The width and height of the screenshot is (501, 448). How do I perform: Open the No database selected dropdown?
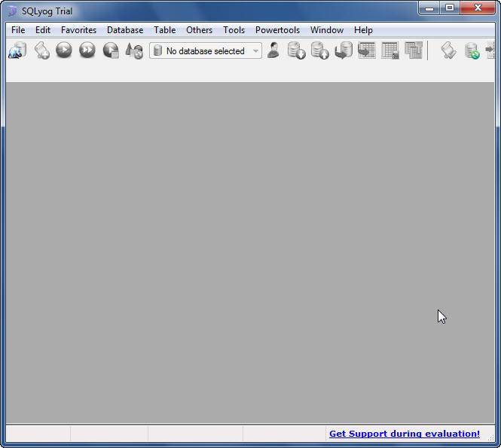[206, 50]
